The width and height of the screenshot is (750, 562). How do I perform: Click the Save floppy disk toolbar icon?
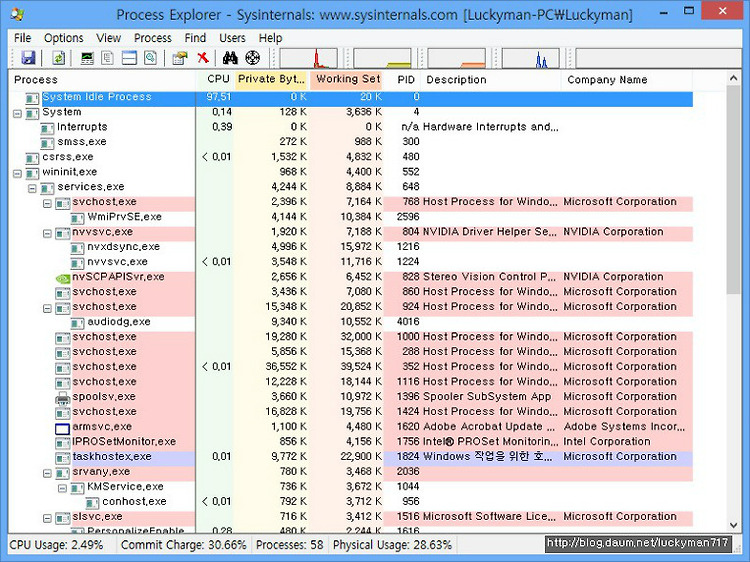click(28, 58)
